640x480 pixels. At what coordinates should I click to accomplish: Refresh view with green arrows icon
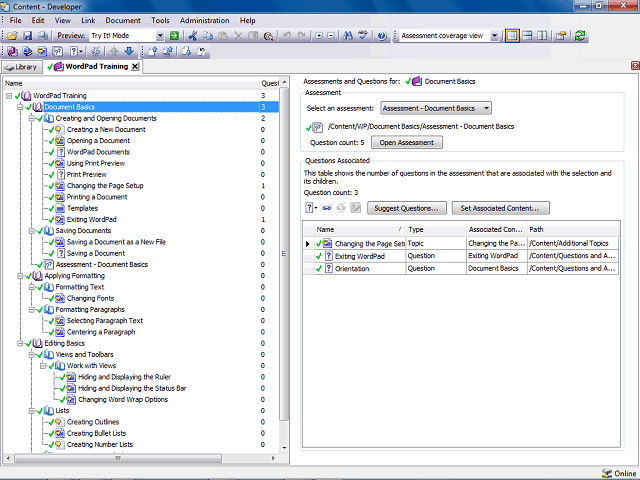580,36
